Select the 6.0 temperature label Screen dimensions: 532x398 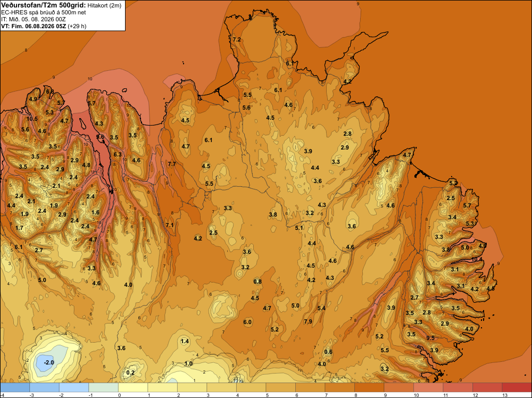pyautogui.click(x=247, y=322)
